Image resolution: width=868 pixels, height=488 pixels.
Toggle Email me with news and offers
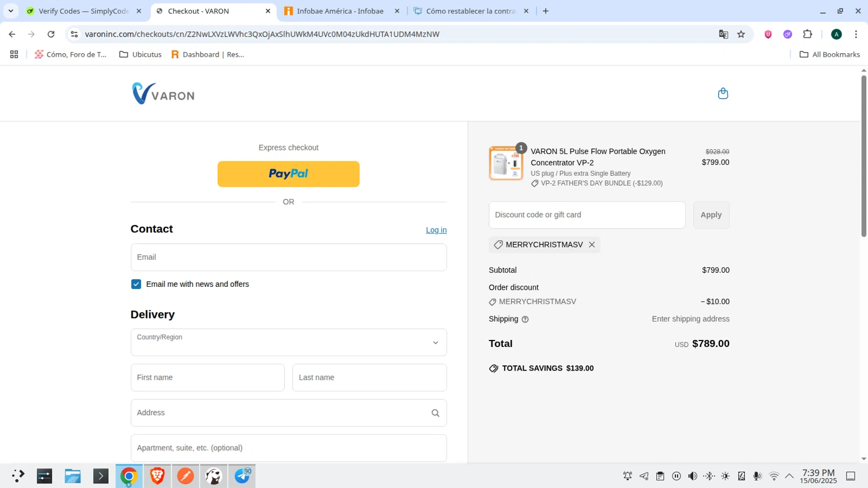136,284
